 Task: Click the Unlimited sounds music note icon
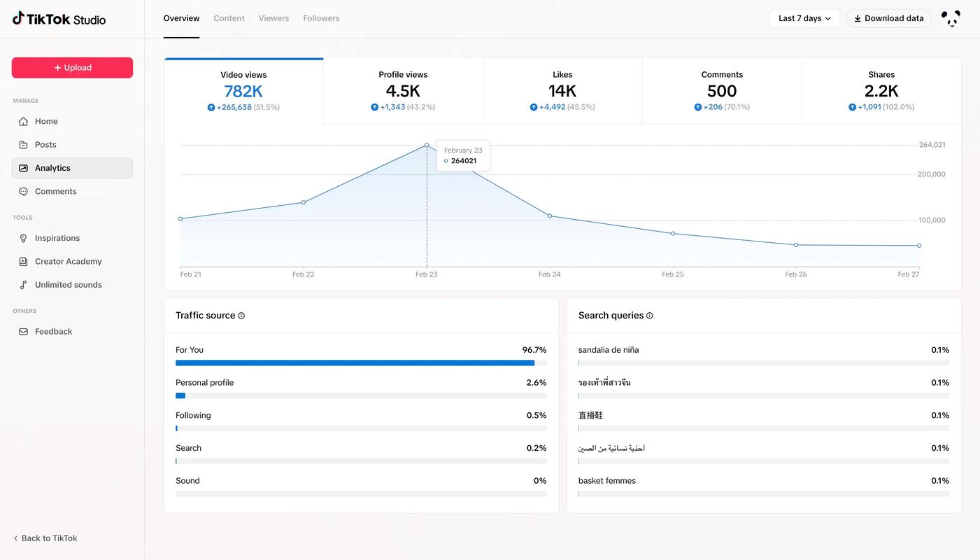click(23, 285)
